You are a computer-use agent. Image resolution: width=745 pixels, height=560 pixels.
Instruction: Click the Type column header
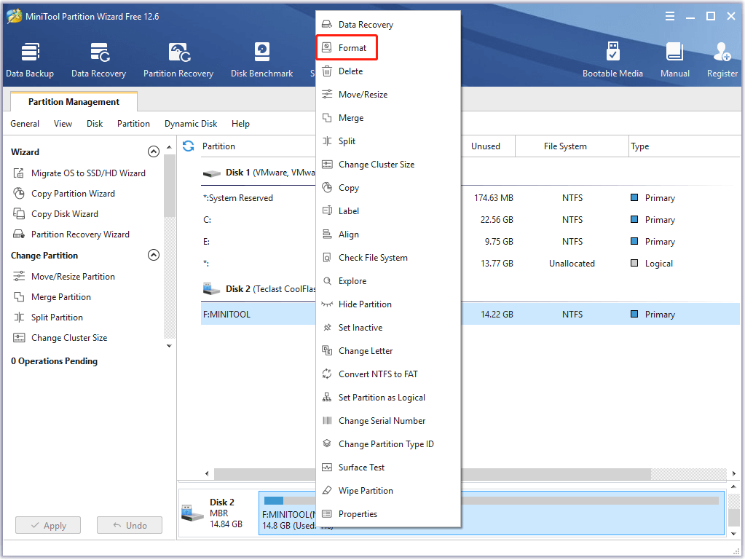pyautogui.click(x=684, y=146)
